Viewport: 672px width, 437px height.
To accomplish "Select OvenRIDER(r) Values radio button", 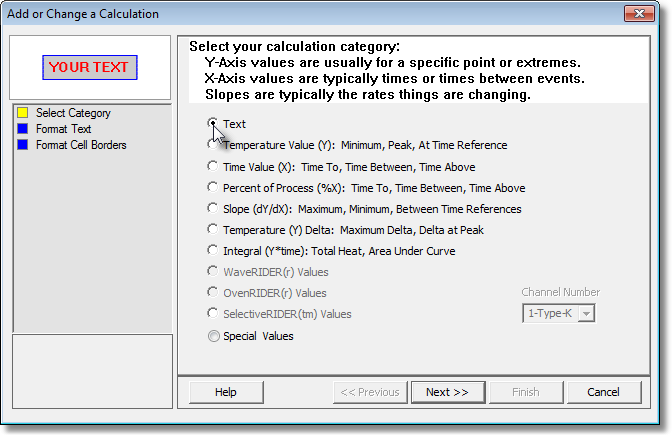I will [x=213, y=292].
